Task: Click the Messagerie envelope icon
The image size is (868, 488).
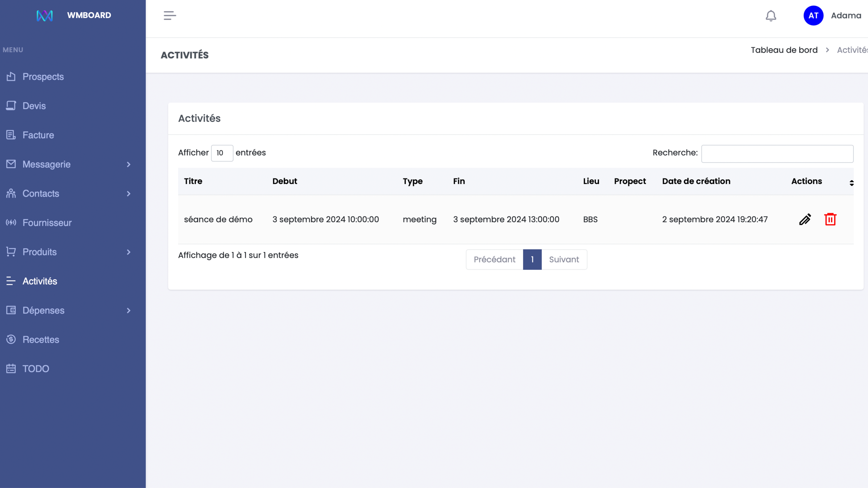Action: pyautogui.click(x=11, y=164)
